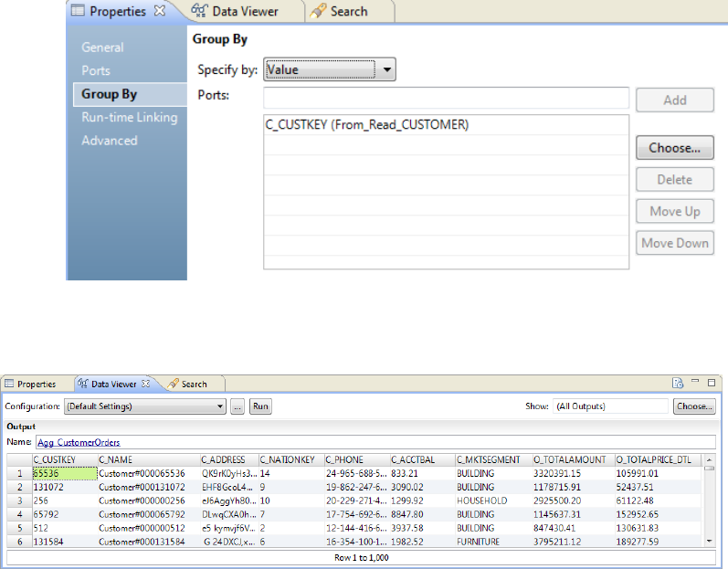Click the C_MKTSEGMENT column header

point(494,460)
